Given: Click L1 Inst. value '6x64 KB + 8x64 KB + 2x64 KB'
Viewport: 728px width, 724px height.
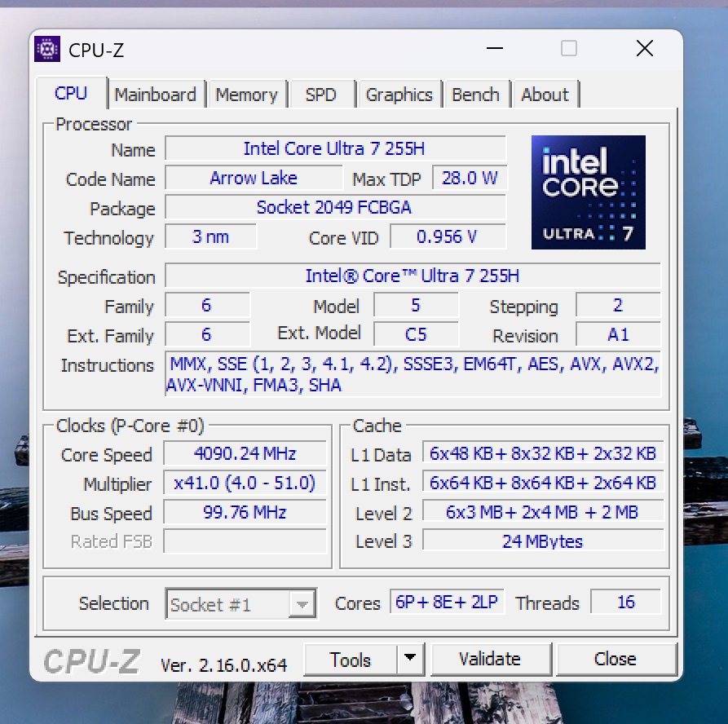Looking at the screenshot, I should point(543,483).
